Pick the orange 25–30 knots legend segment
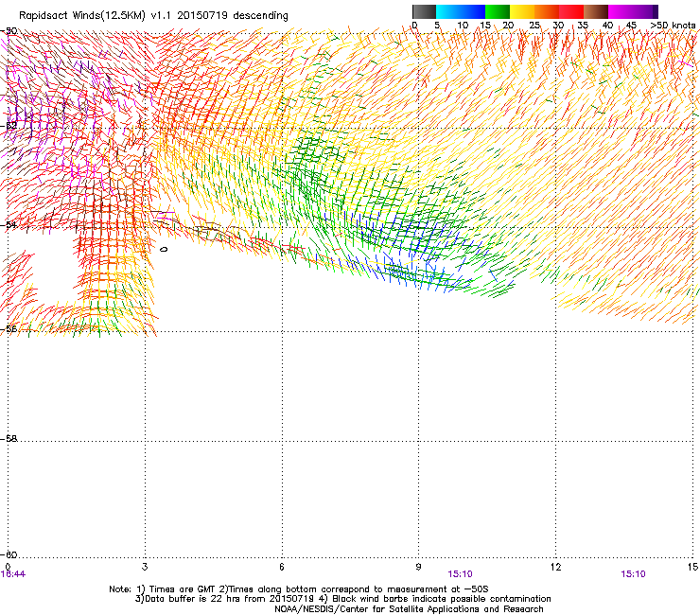 [x=547, y=11]
